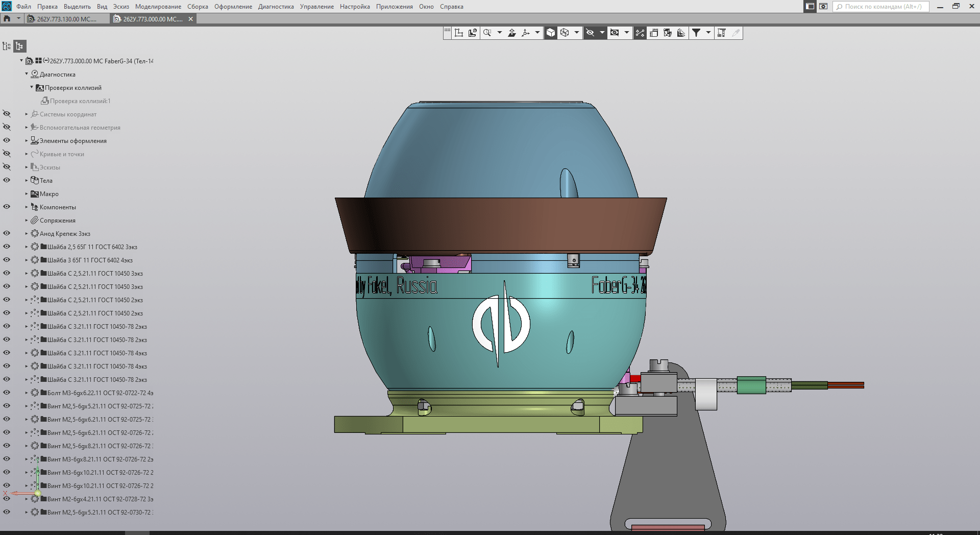Click the explode assembly toolbar icon
This screenshot has height=535, width=980.
pos(668,33)
